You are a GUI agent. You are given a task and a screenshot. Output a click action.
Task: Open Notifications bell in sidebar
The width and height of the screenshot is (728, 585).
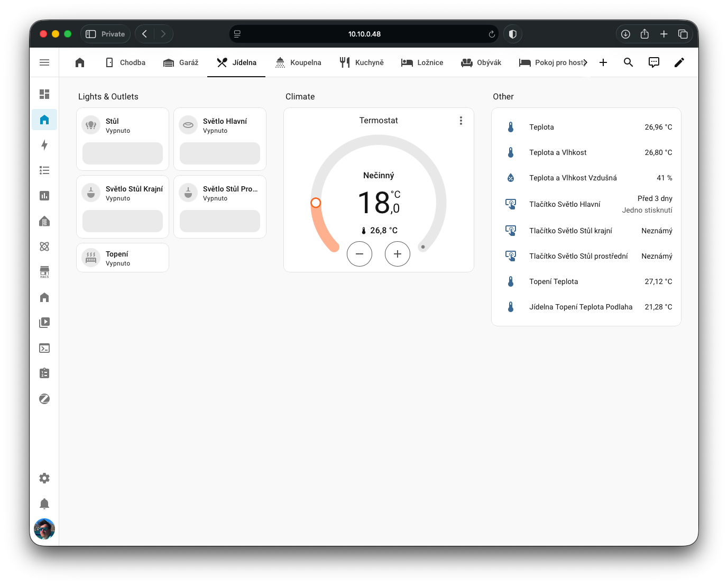pos(44,504)
